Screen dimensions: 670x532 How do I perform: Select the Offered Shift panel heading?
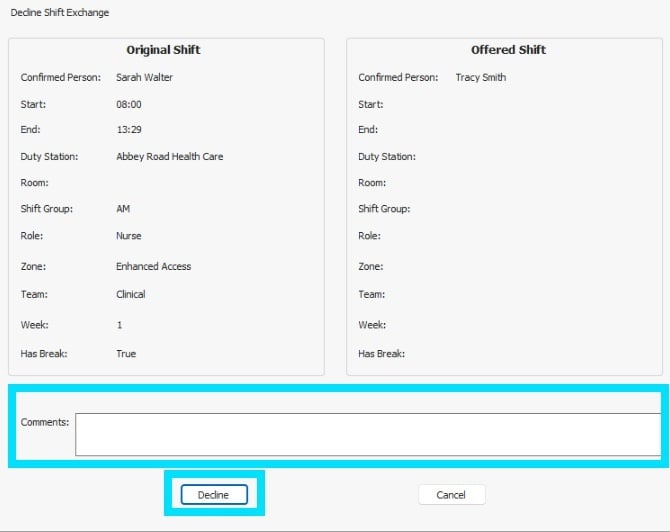click(x=508, y=50)
